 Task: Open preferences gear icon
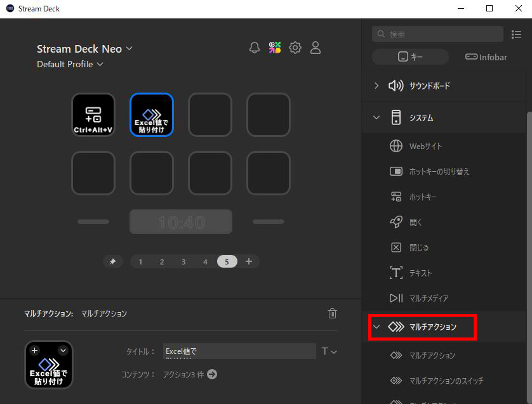point(295,48)
